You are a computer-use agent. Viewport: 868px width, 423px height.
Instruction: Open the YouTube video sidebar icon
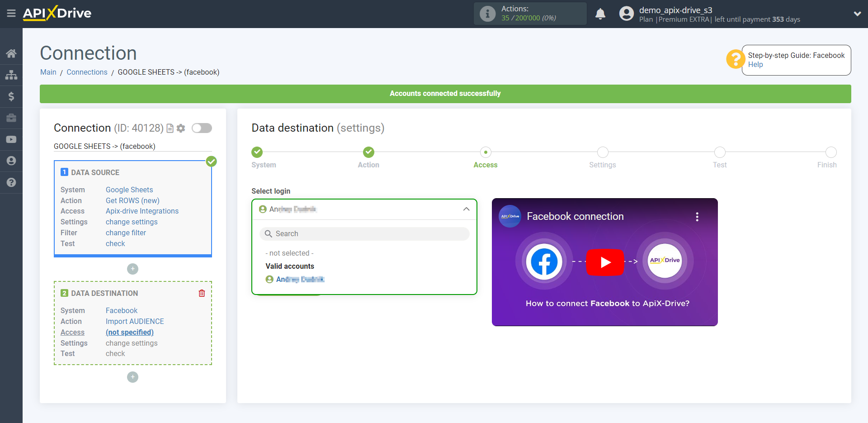[11, 139]
